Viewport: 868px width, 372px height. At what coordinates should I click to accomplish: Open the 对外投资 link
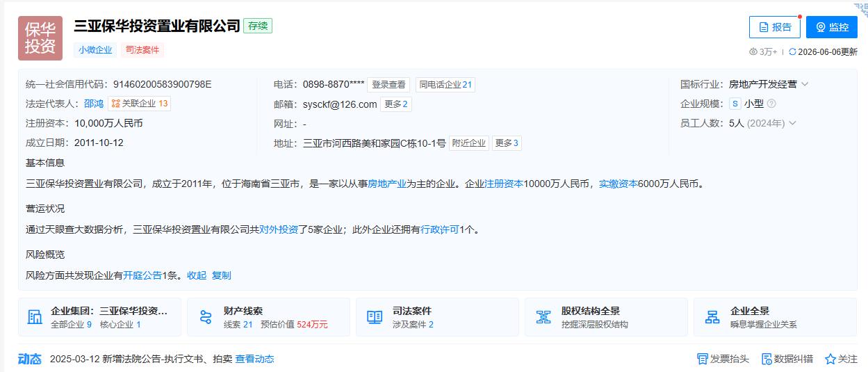click(x=279, y=229)
